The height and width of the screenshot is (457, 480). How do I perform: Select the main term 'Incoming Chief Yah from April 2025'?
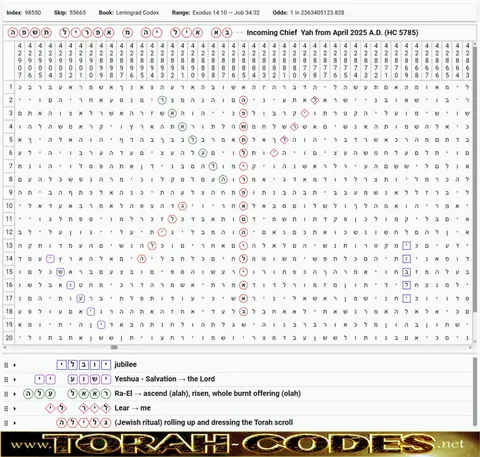pyautogui.click(x=332, y=33)
